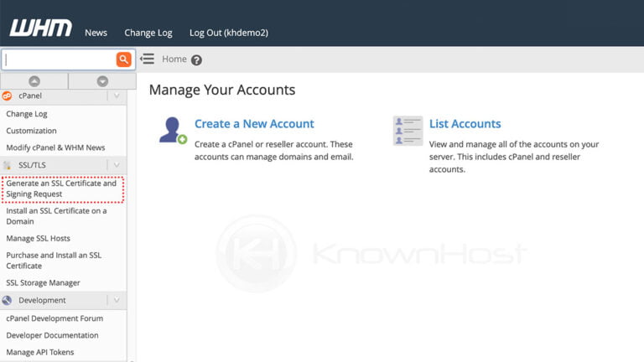The image size is (644, 362).
Task: Click the List Accounts icon
Action: [x=408, y=131]
